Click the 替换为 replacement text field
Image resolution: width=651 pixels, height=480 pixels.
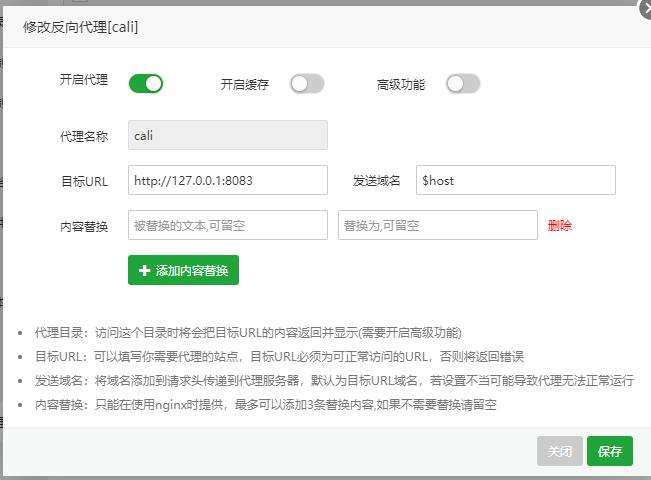coord(438,225)
